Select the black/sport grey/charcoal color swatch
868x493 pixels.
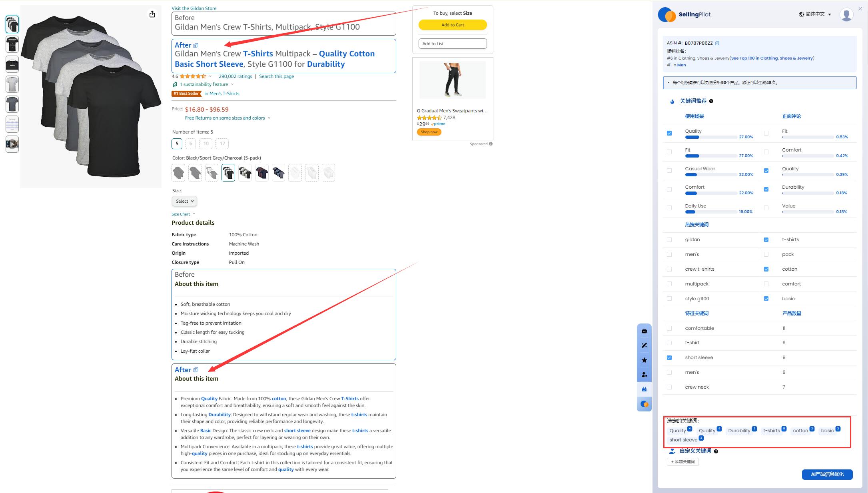[228, 173]
